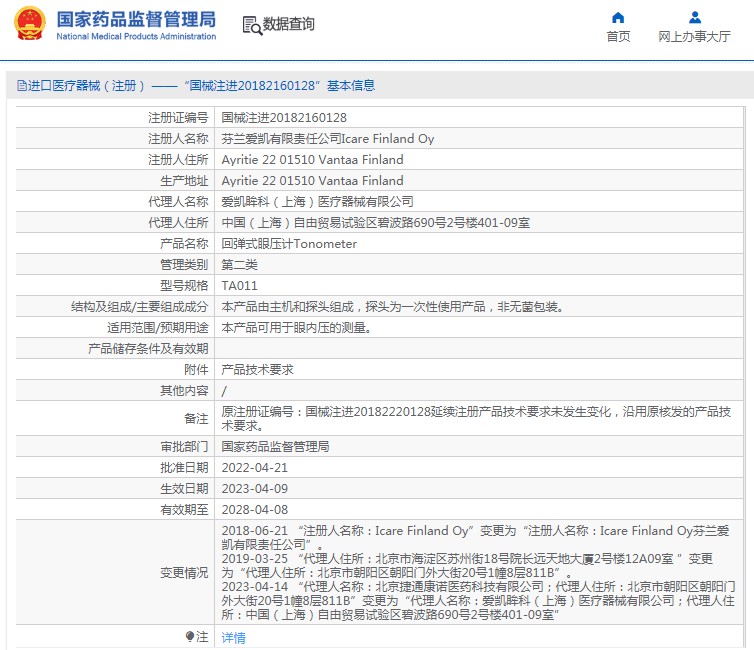Go to 首页 text link
This screenshot has width=754, height=650.
pyautogui.click(x=618, y=37)
